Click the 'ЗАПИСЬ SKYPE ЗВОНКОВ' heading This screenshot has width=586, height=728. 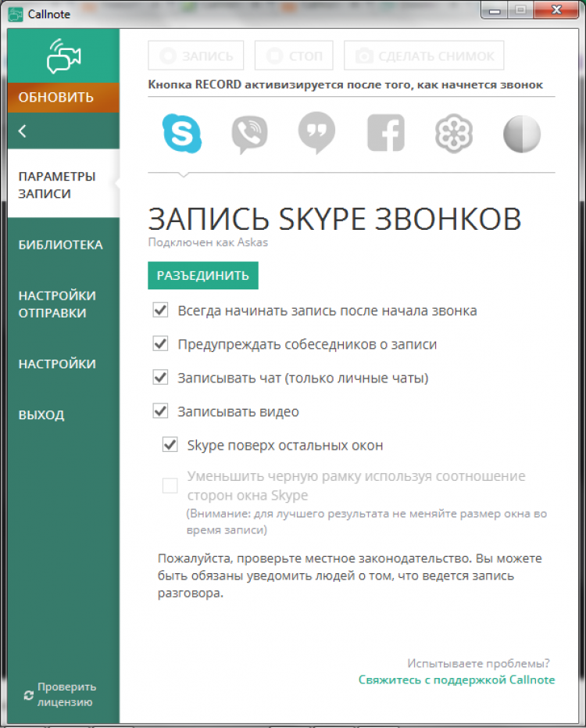click(x=334, y=219)
